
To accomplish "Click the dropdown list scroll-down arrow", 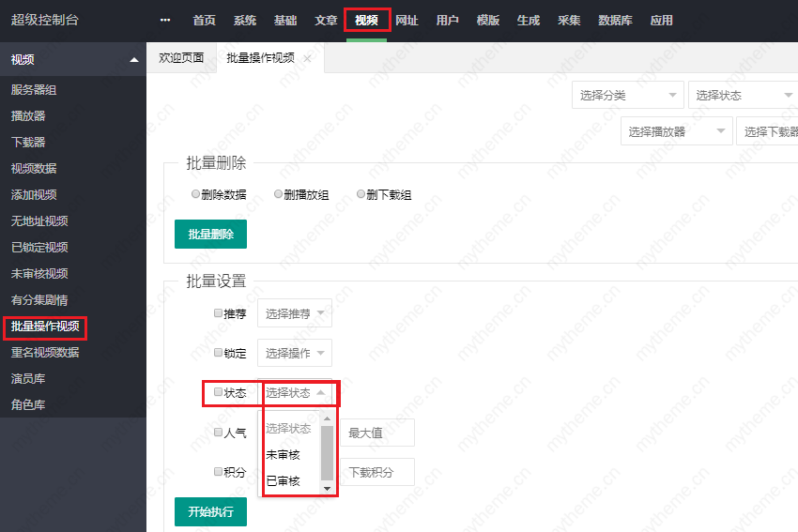I will pyautogui.click(x=327, y=488).
